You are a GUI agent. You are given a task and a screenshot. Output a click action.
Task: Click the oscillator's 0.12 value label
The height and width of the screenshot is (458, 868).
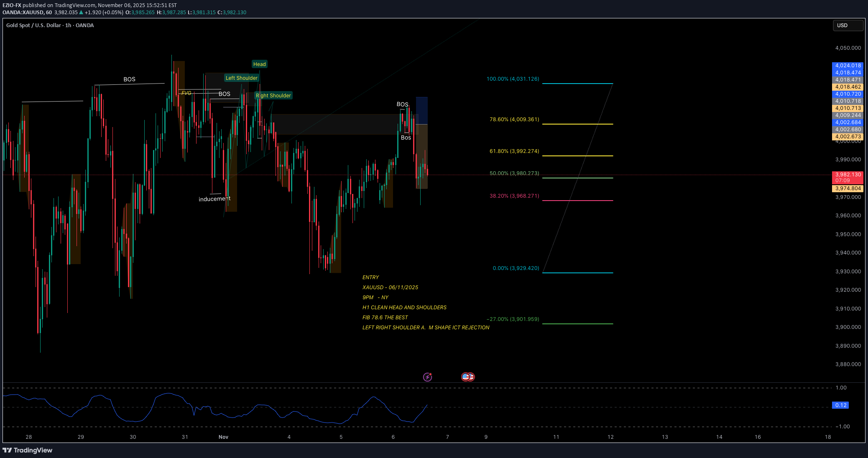[x=840, y=405]
